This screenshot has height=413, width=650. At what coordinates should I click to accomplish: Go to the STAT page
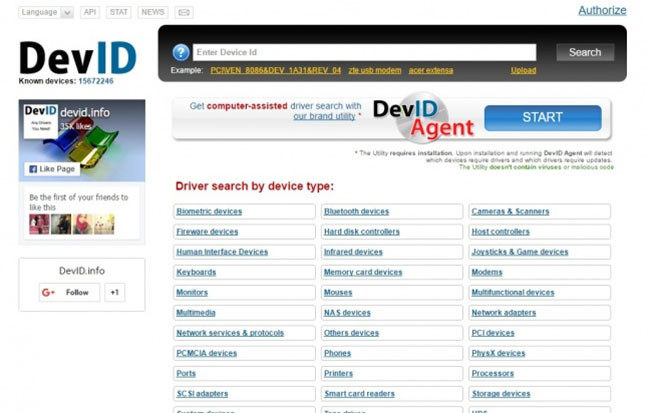119,12
